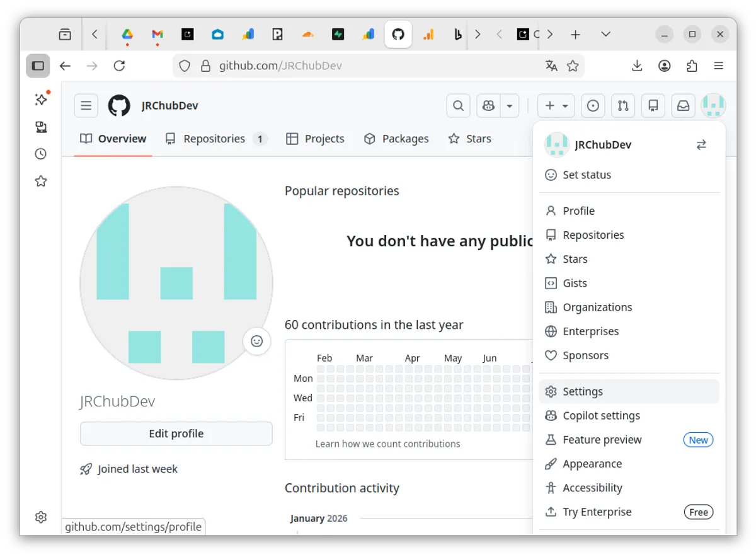Open the sidebar settings gear icon
The height and width of the screenshot is (557, 756).
tap(41, 517)
